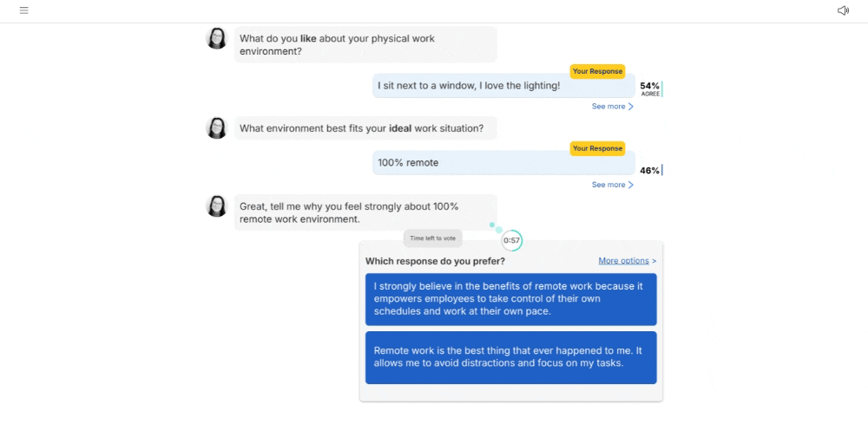
Task: Click the 'Time left to vote' label
Action: [x=432, y=238]
